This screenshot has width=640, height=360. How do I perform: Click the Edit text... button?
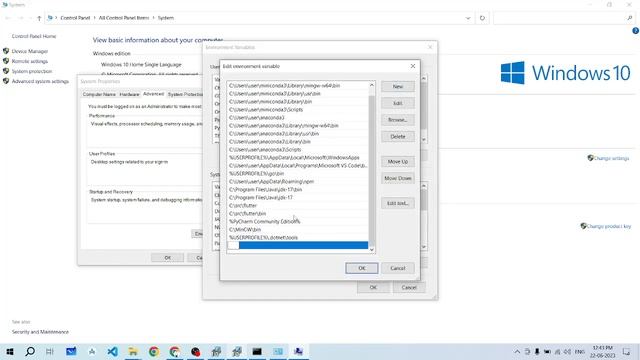tap(398, 203)
